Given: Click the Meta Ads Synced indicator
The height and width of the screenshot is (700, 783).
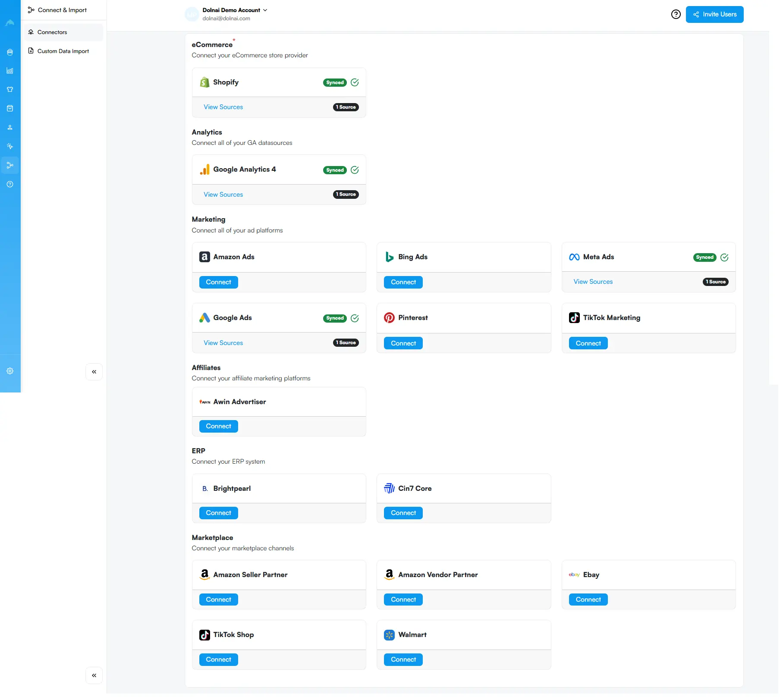Looking at the screenshot, I should (704, 257).
